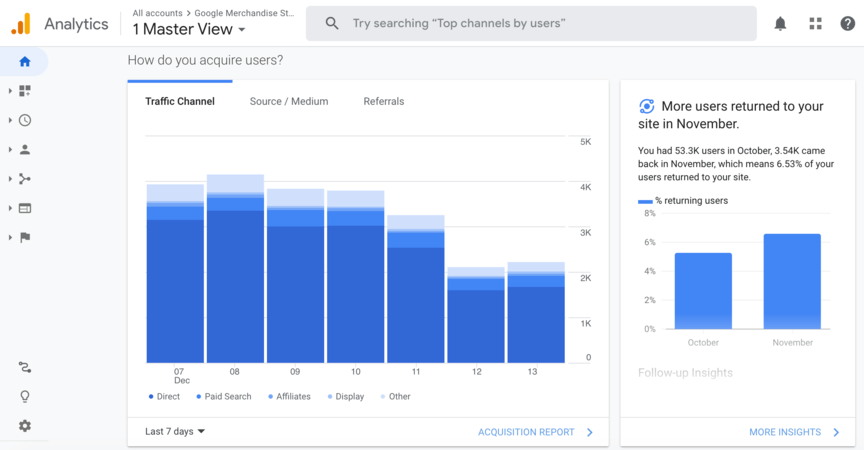
Task: Click the Paid Search legend entry
Action: [224, 397]
